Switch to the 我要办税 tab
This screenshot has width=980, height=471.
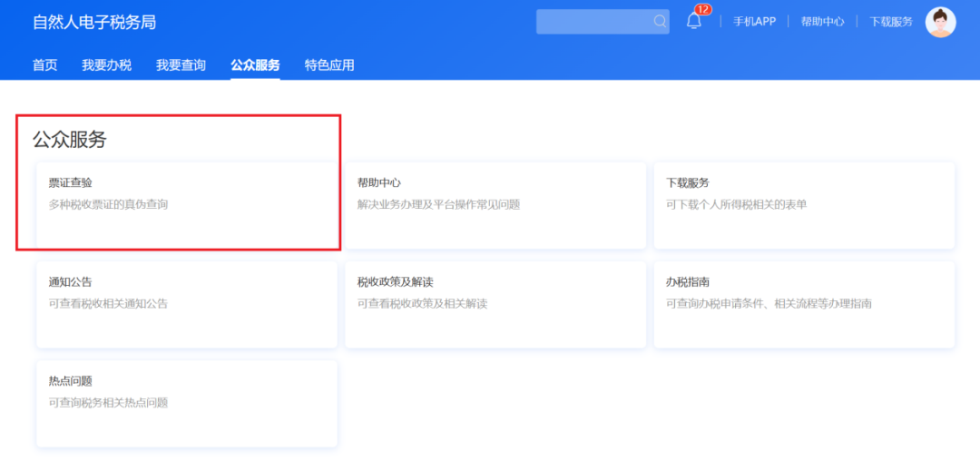(106, 65)
